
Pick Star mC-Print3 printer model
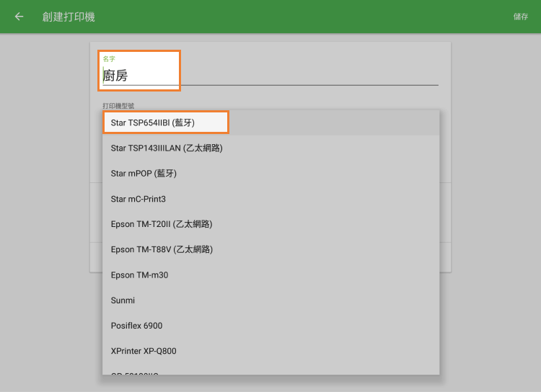[x=138, y=199]
